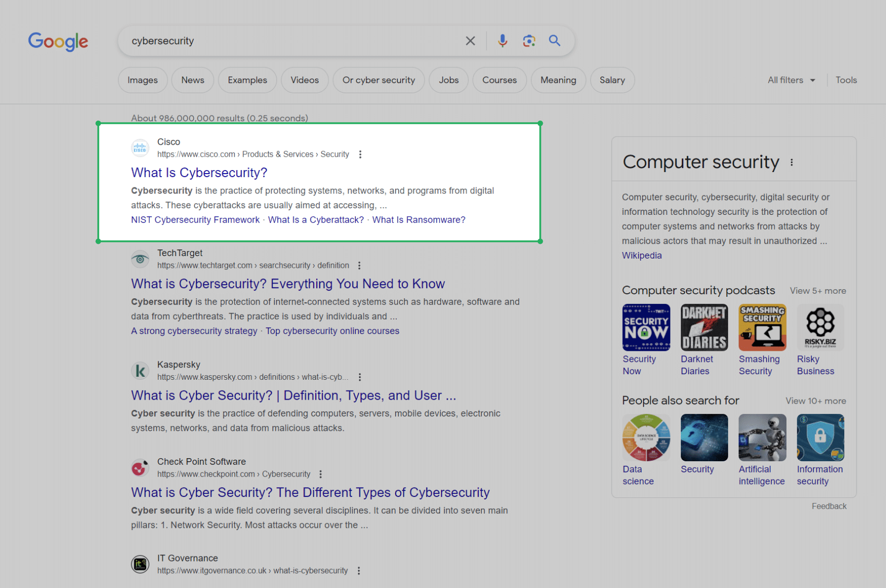This screenshot has height=588, width=886.
Task: Open Google Lens image search
Action: click(x=529, y=41)
